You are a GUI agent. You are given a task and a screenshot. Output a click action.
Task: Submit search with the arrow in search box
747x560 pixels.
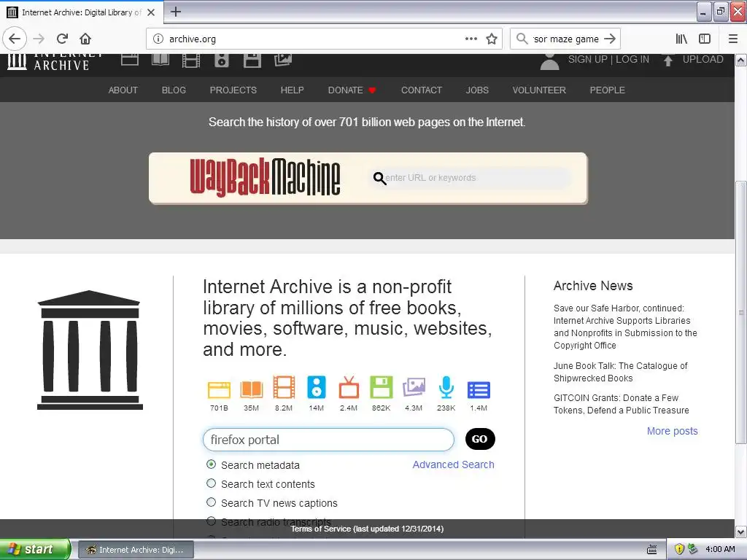point(609,39)
